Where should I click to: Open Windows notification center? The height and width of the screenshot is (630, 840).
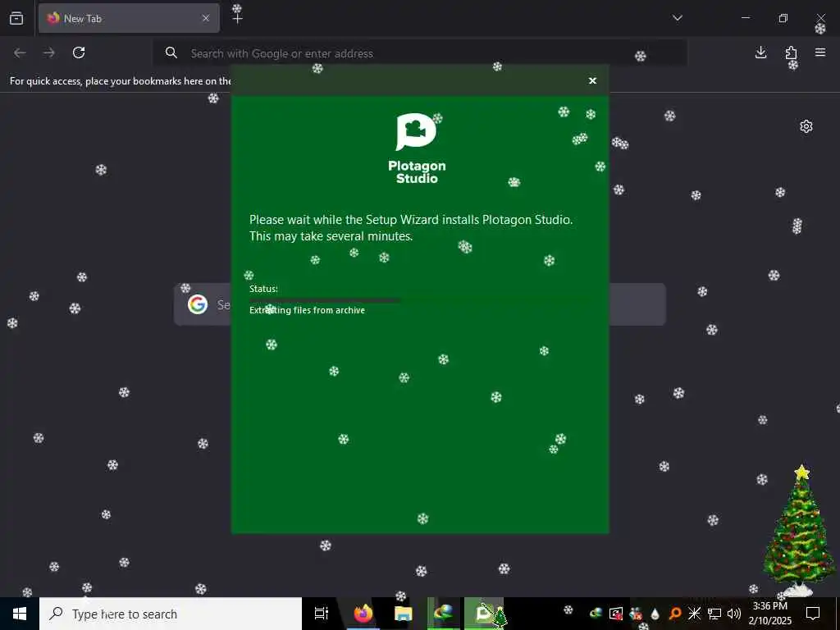coord(813,614)
